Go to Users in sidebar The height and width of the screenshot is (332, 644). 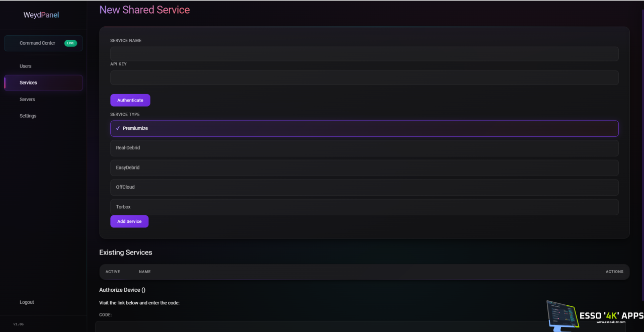[26, 66]
